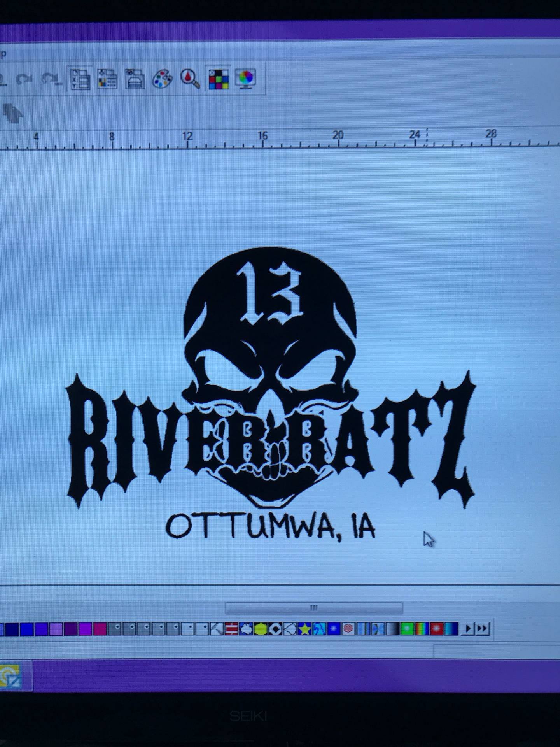
Task: Click the horizontal scrollbar thumb
Action: point(314,608)
